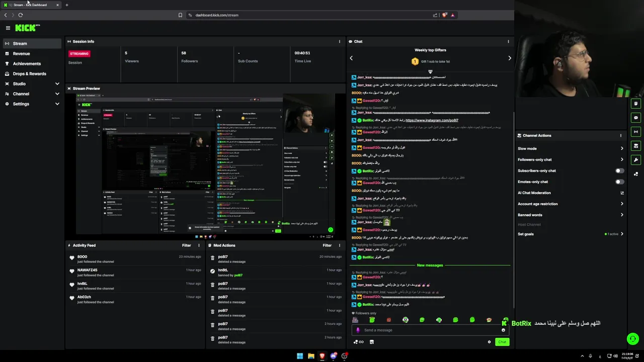644x362 pixels.
Task: Click the connected-dots icon in right rail
Action: (x=636, y=174)
